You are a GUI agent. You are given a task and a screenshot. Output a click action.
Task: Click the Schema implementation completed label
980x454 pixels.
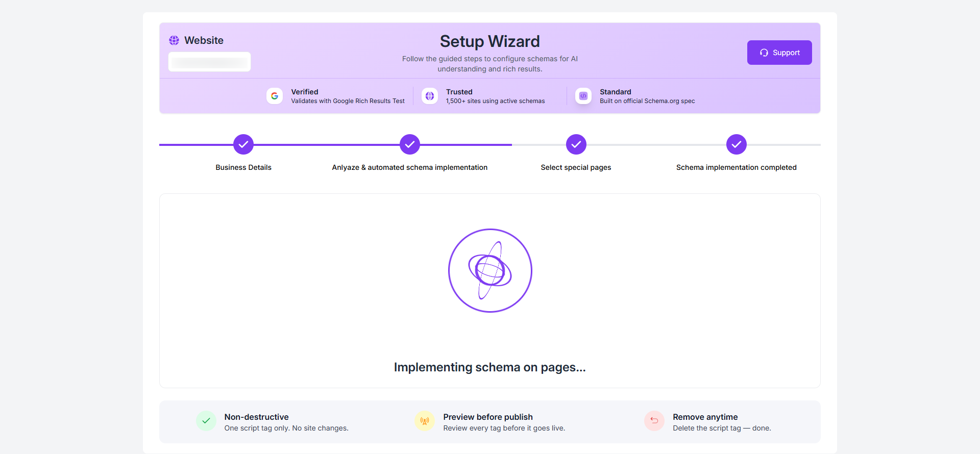click(736, 167)
